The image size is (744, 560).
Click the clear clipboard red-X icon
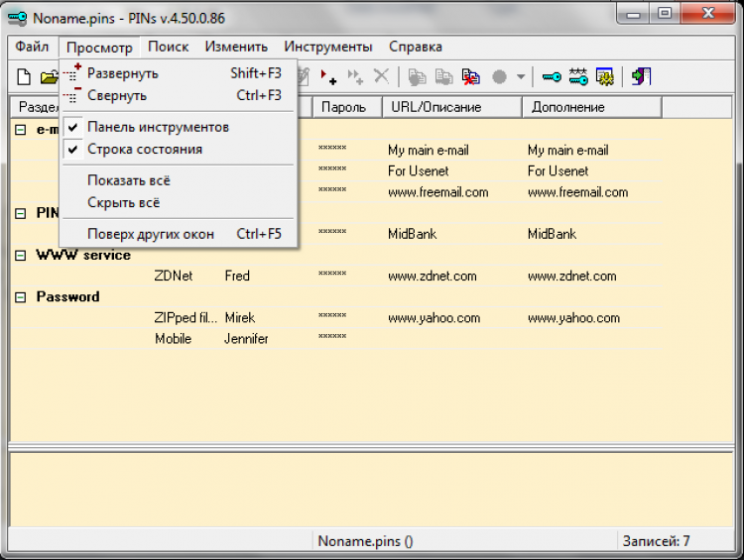470,77
